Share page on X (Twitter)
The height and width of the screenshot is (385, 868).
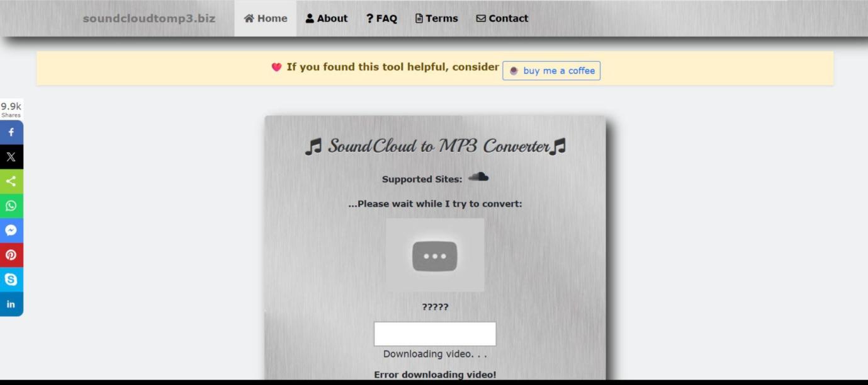(11, 157)
